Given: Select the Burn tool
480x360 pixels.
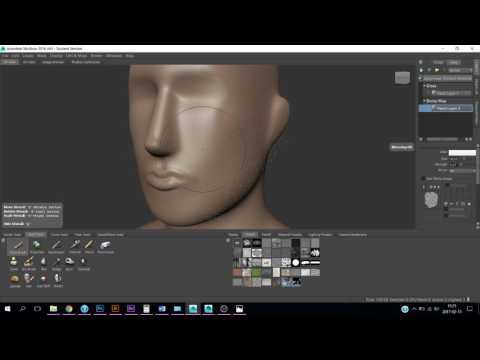Looking at the screenshot, I should click(x=69, y=263).
